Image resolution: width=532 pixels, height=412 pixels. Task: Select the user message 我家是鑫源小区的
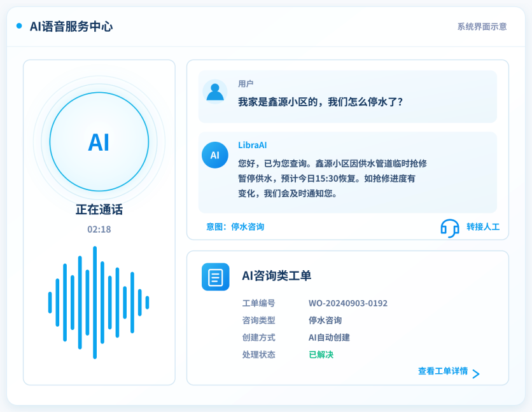[x=321, y=102]
